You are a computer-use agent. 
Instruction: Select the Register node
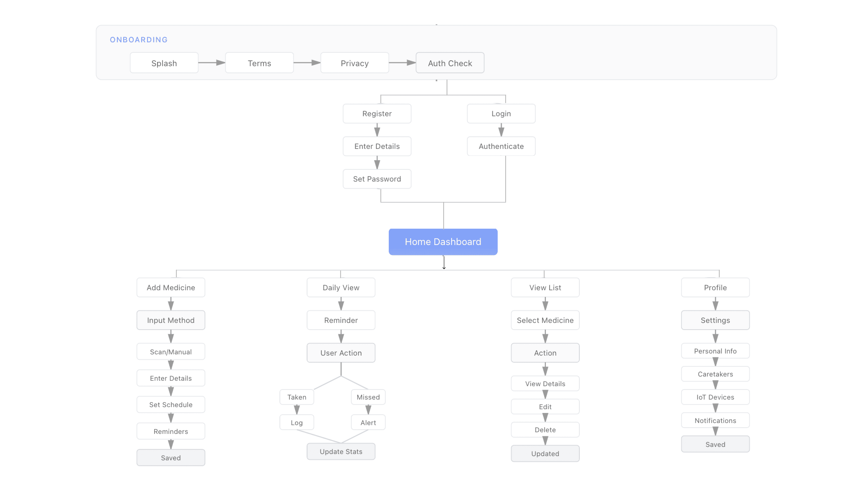coord(377,114)
